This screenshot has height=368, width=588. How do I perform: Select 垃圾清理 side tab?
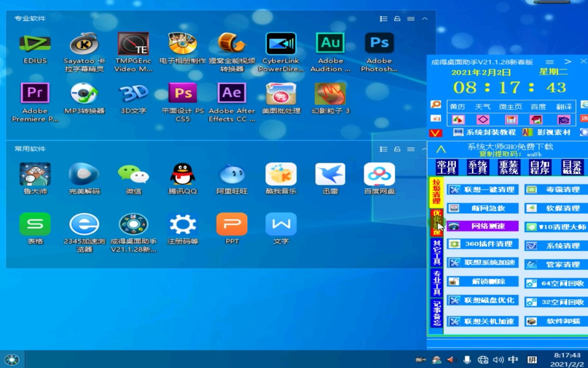[x=437, y=192]
